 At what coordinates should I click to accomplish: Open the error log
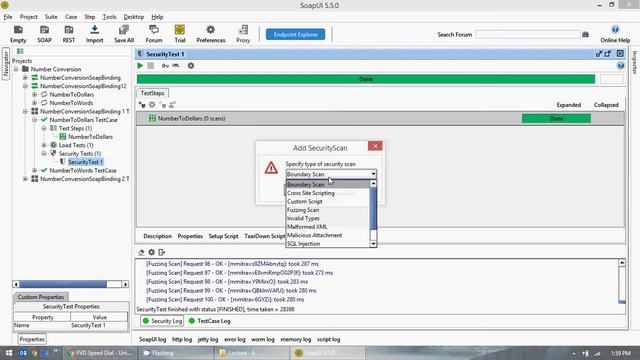[x=235, y=340]
